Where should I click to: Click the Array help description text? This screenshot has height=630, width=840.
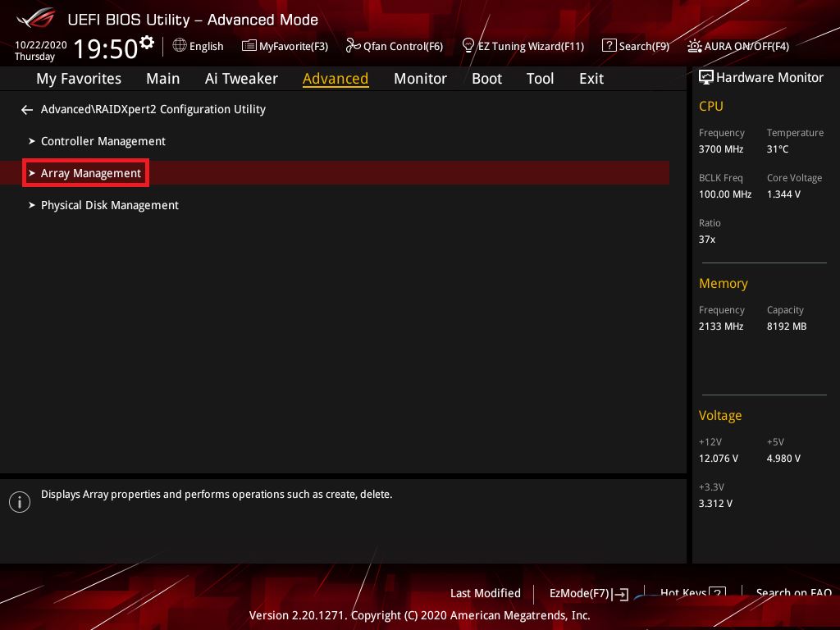click(x=217, y=495)
